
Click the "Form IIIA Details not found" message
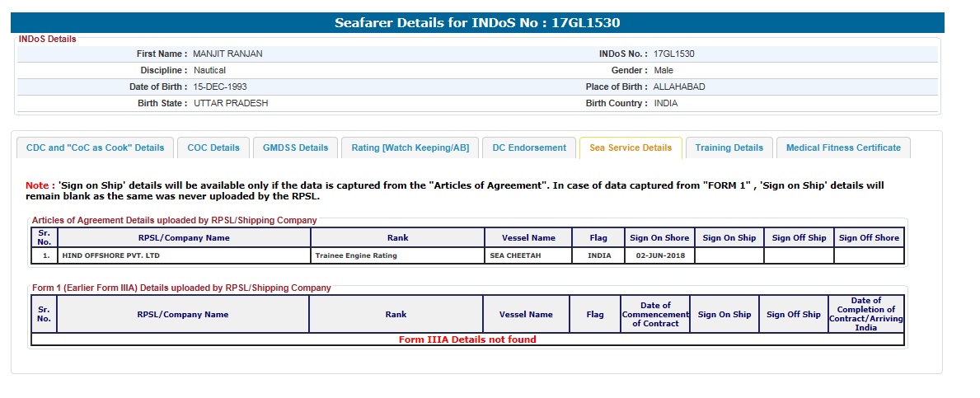(x=467, y=339)
